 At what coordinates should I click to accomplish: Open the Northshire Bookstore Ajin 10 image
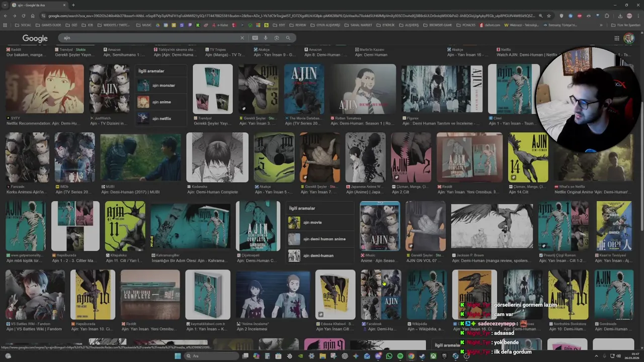pyautogui.click(x=568, y=295)
